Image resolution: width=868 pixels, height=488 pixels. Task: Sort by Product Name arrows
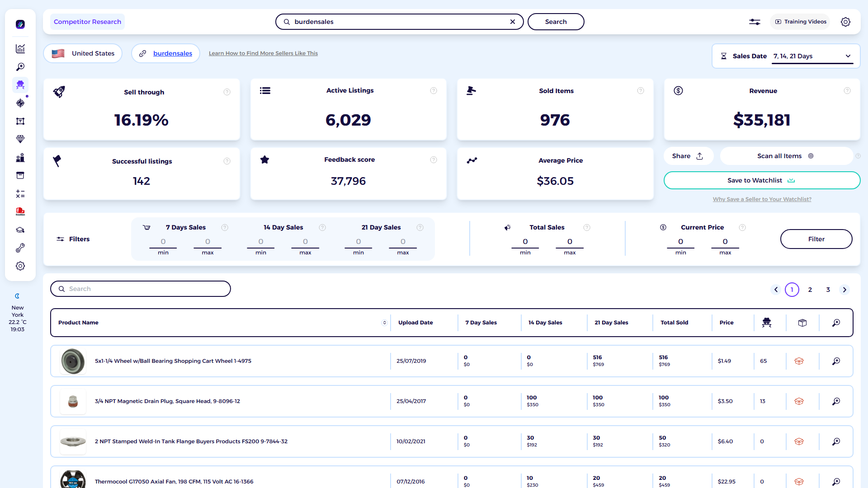pyautogui.click(x=385, y=323)
